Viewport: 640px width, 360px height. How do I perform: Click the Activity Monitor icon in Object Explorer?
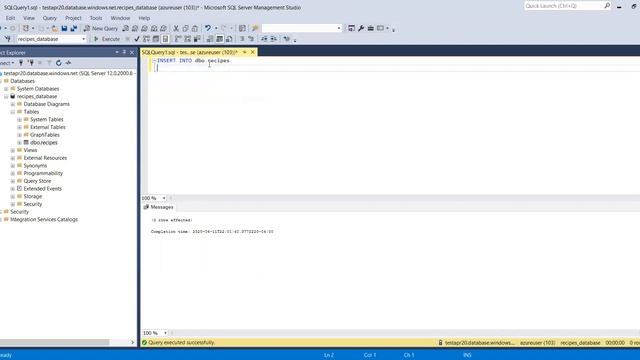[x=68, y=63]
